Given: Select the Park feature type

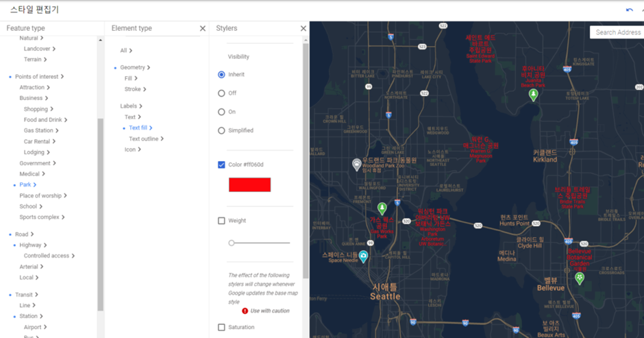Looking at the screenshot, I should (27, 184).
